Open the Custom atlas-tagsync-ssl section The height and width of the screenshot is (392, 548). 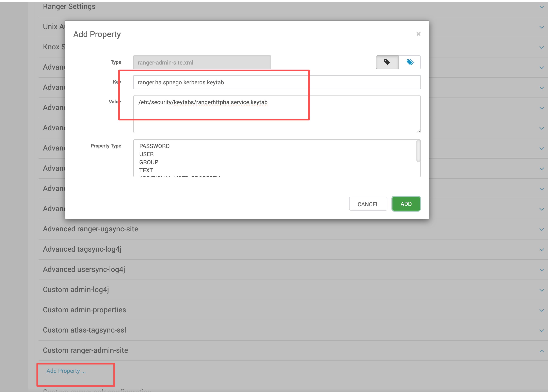click(x=84, y=330)
